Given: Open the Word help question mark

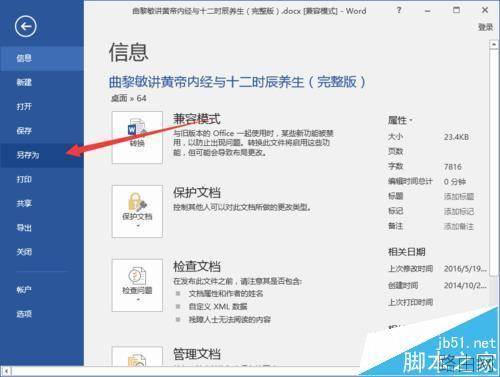Looking at the screenshot, I should [x=399, y=10].
